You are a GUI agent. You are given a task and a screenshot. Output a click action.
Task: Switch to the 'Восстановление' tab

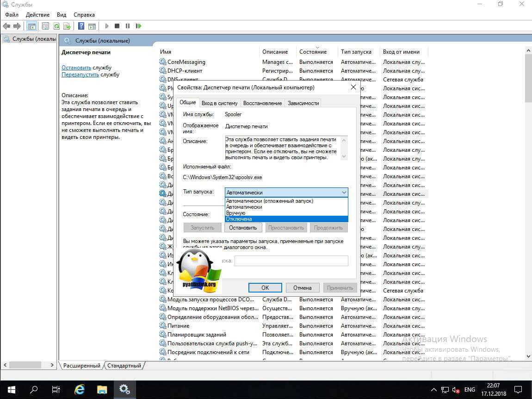(262, 103)
